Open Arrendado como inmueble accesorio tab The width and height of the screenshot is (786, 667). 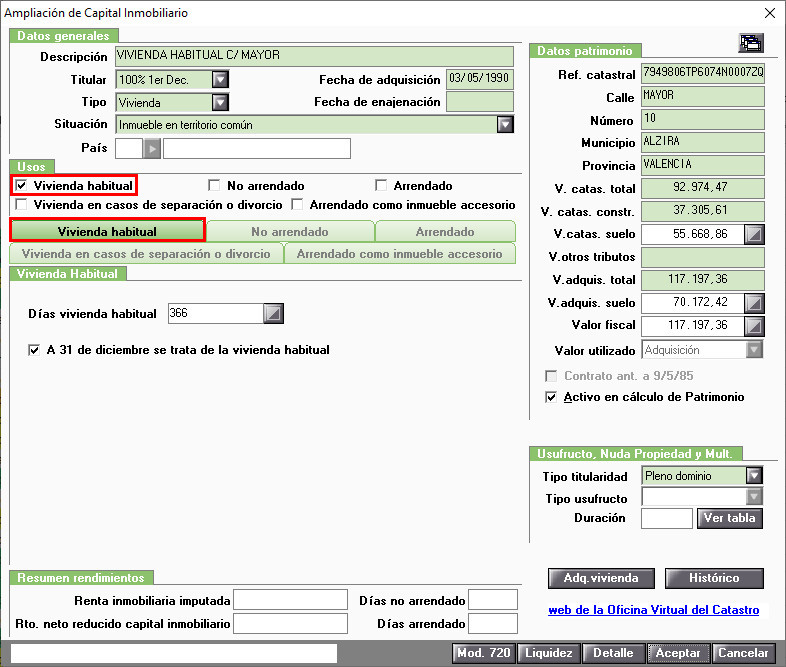400,254
